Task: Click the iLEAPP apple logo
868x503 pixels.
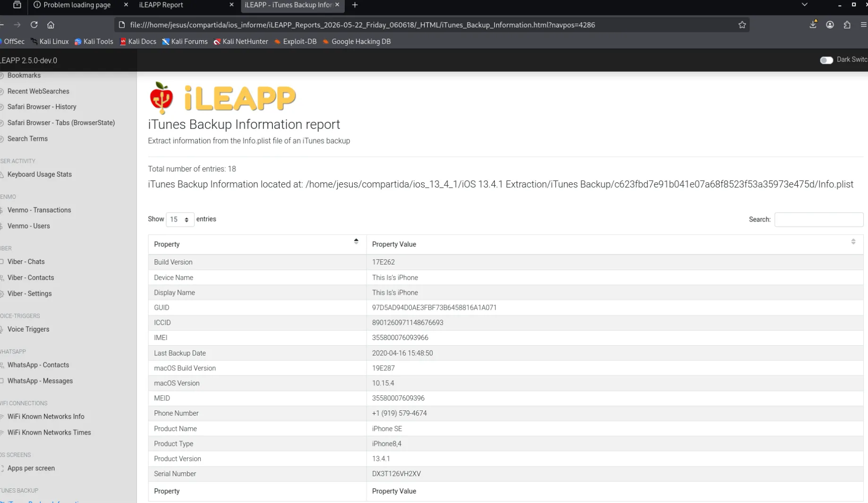Action: pos(162,98)
